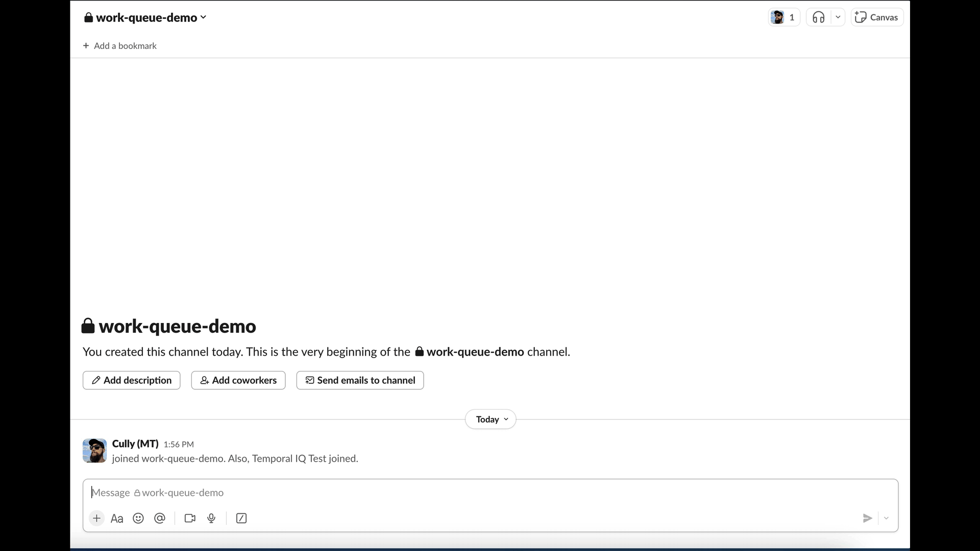Toggle the Aa formatting toolbar
This screenshot has height=551, width=980.
pyautogui.click(x=116, y=518)
